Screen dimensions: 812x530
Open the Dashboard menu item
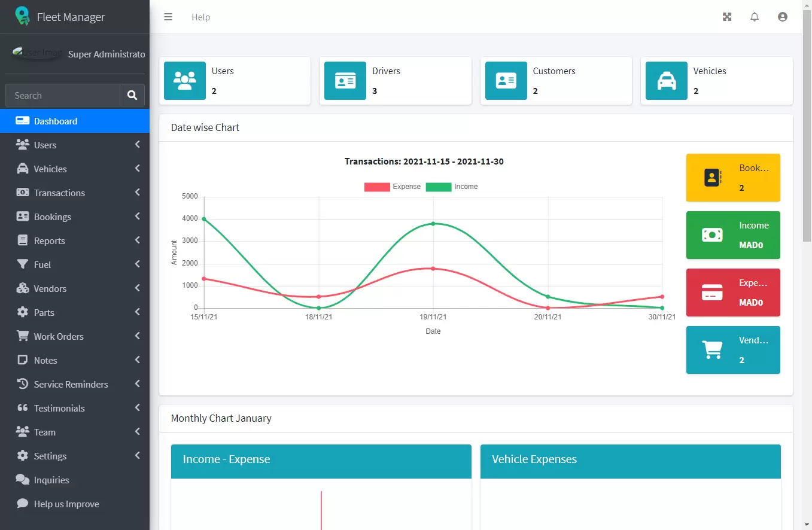(75, 121)
